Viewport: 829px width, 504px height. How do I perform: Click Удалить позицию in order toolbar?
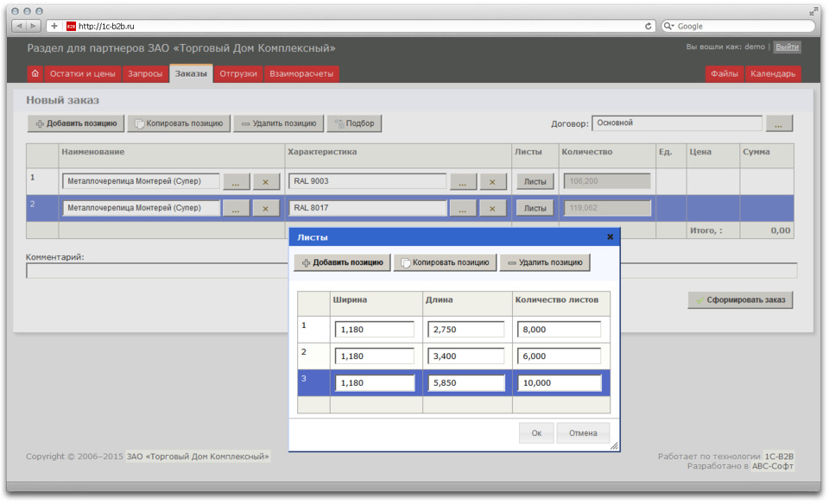click(279, 123)
